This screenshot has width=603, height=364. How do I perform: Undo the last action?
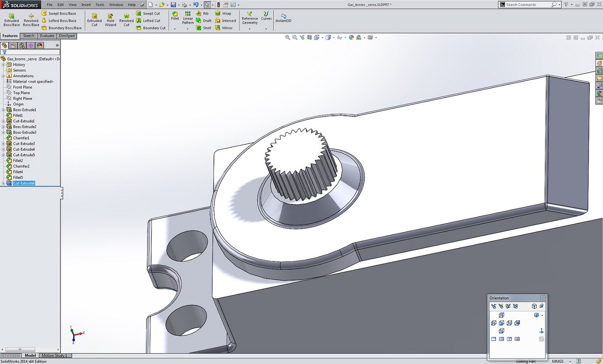click(196, 5)
